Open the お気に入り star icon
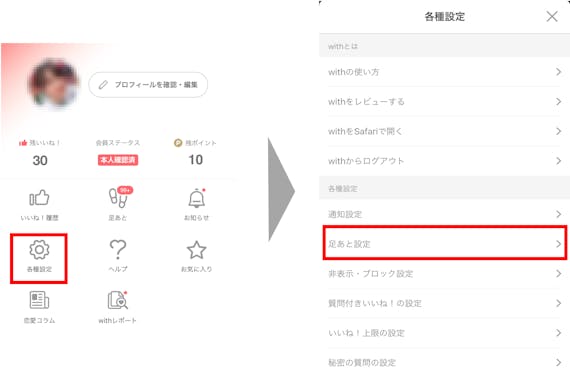Viewport: 570px width, 372px height. [x=197, y=250]
